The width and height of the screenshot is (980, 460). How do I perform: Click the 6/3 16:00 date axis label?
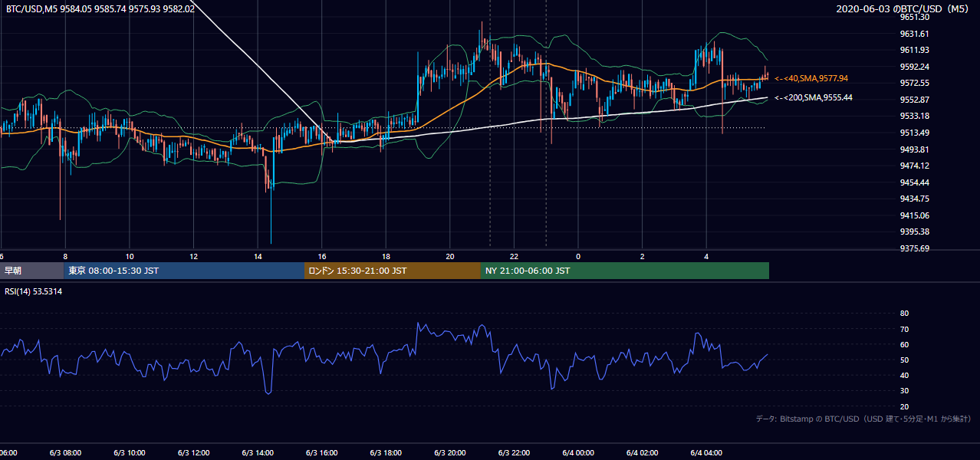[x=322, y=452]
